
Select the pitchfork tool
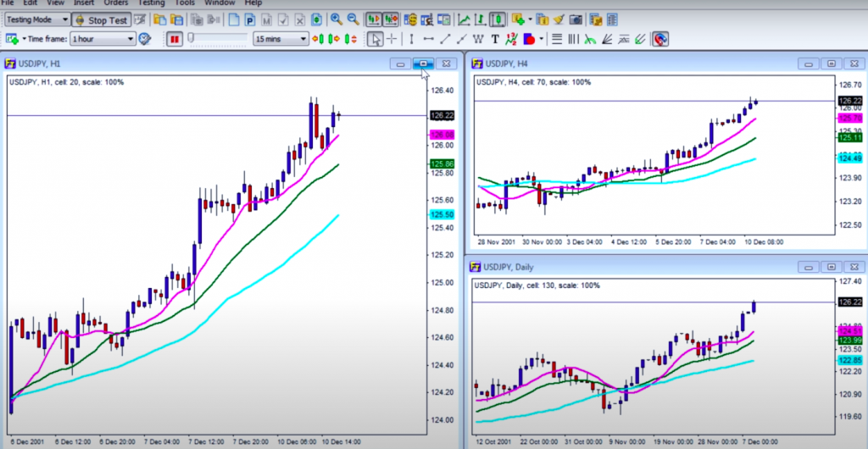[640, 39]
